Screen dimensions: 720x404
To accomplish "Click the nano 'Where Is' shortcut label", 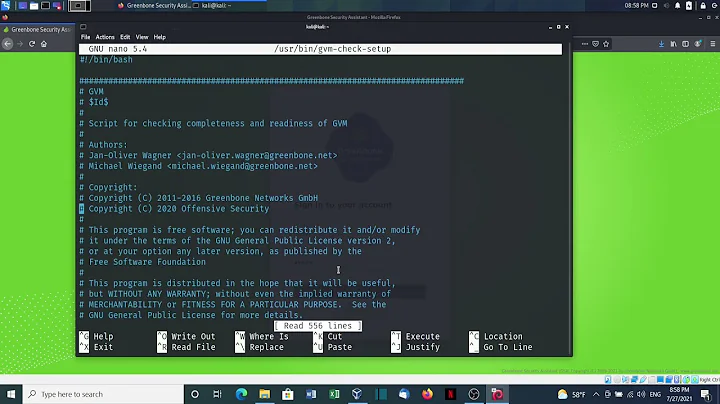I will 269,337.
